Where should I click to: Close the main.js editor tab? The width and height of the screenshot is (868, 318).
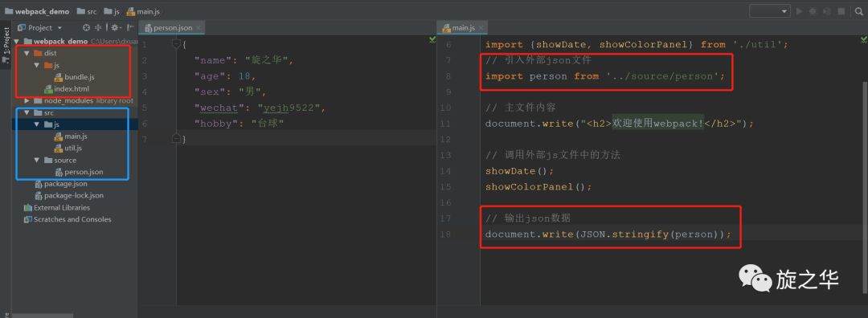coord(481,27)
